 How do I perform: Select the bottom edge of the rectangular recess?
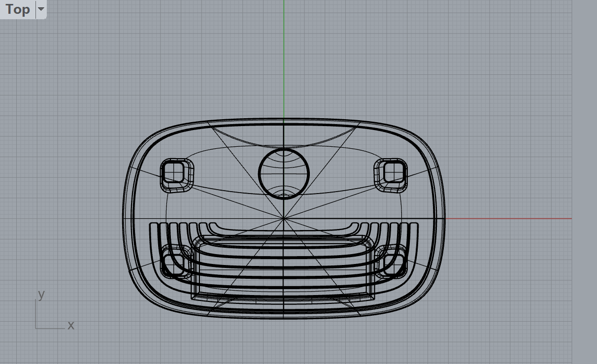tap(284, 300)
